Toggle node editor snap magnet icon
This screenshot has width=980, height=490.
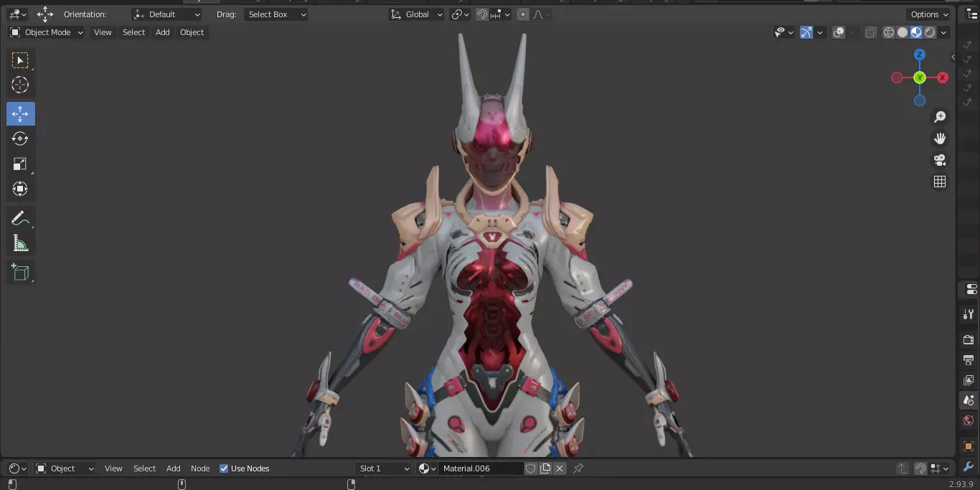[920, 468]
